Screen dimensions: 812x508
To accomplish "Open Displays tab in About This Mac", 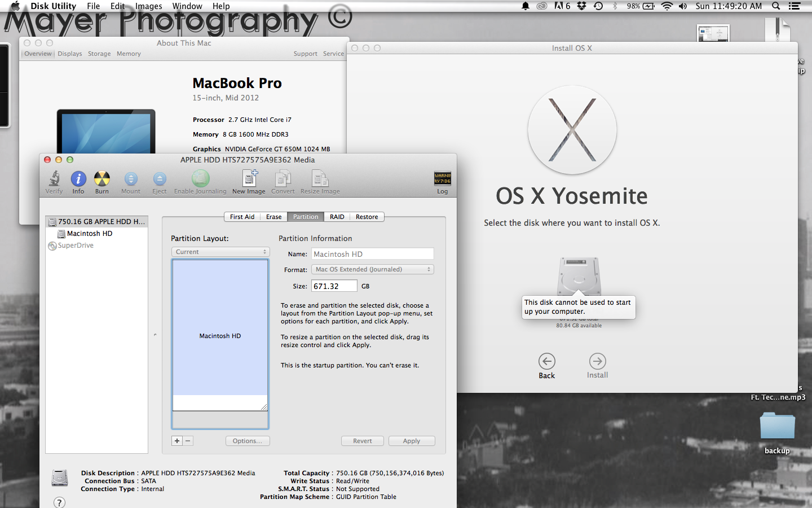I will (70, 54).
